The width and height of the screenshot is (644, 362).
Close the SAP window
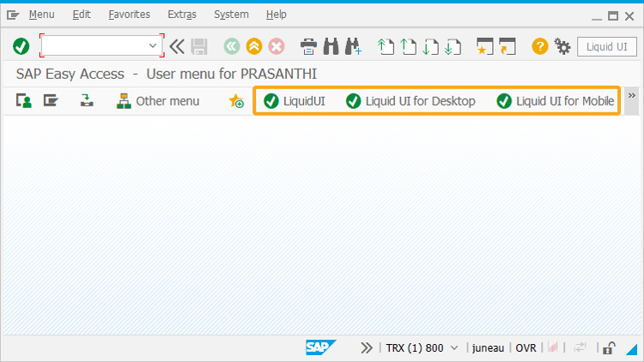[629, 16]
